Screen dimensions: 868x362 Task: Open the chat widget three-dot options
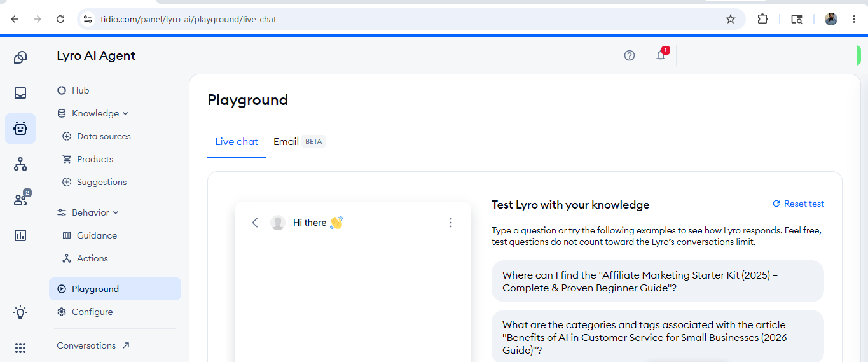[451, 223]
